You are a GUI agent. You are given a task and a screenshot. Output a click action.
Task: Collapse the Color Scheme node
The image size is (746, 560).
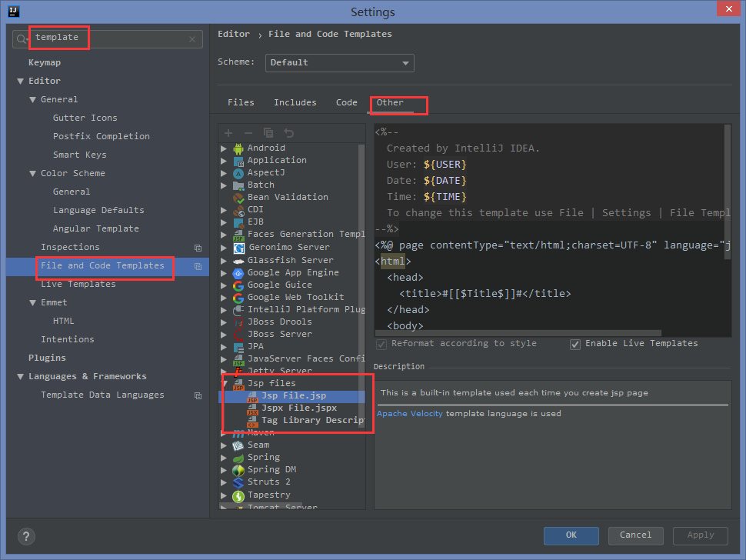coord(33,174)
